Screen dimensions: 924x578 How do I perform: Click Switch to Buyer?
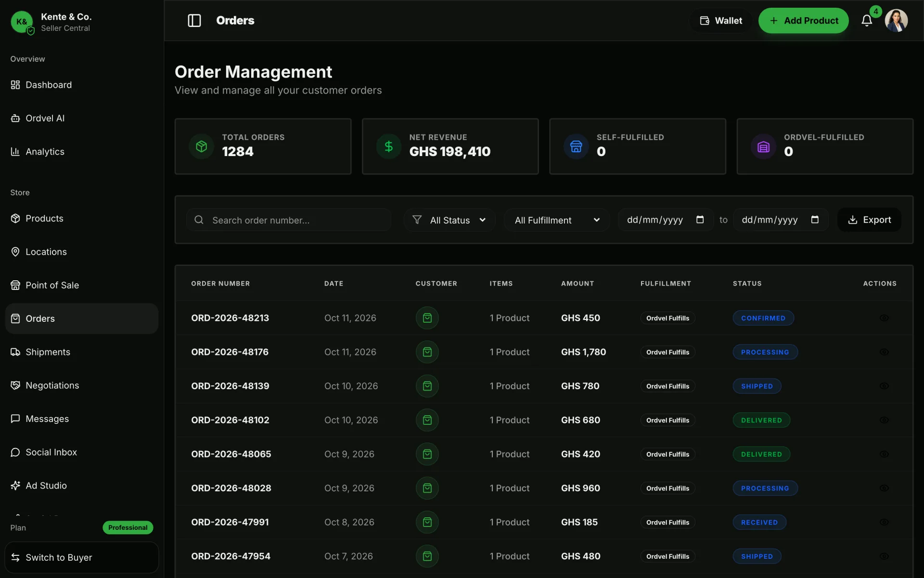pyautogui.click(x=82, y=557)
